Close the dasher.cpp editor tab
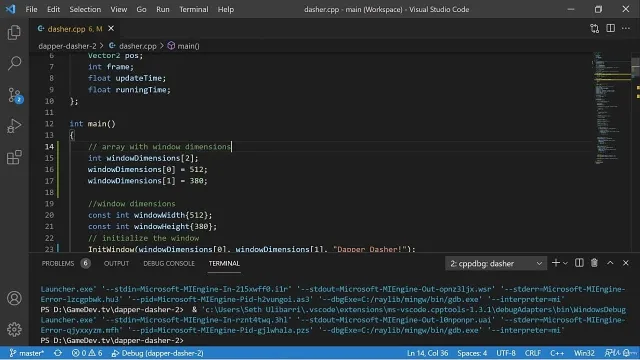 point(111,29)
